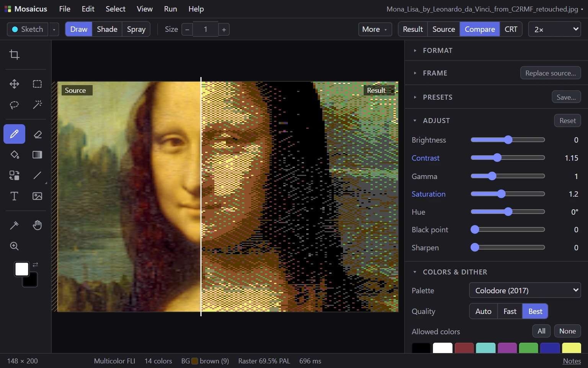
Task: Pick the Eyedropper tool
Action: pyautogui.click(x=14, y=225)
